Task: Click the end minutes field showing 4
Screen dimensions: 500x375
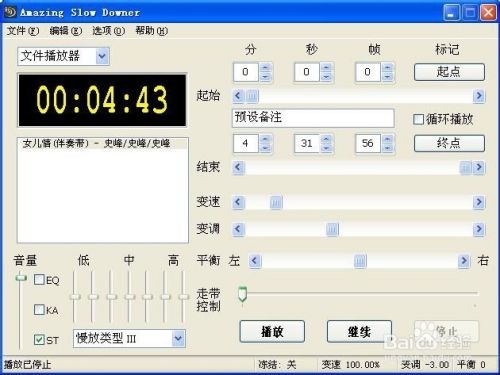Action: point(246,143)
